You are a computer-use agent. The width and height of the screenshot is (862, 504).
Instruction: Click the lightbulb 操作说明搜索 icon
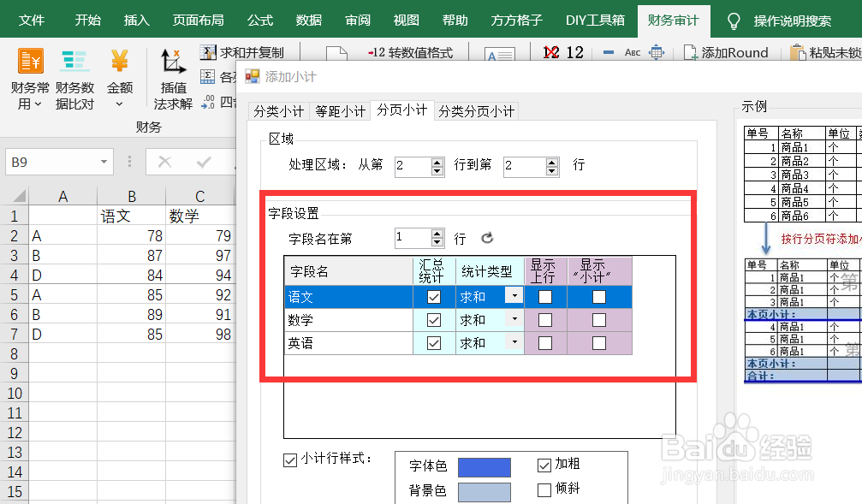[x=734, y=21]
